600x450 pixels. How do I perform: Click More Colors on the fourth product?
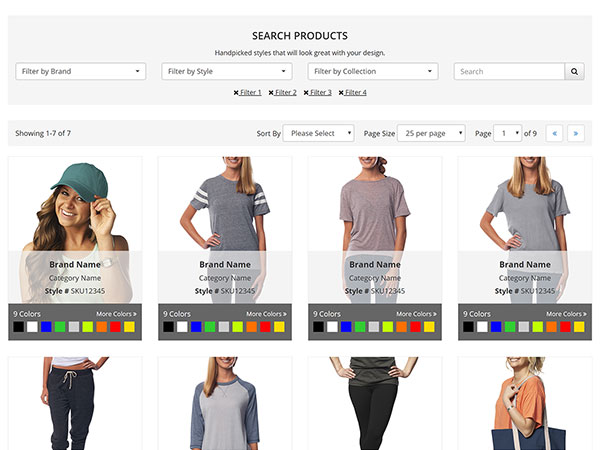(566, 314)
